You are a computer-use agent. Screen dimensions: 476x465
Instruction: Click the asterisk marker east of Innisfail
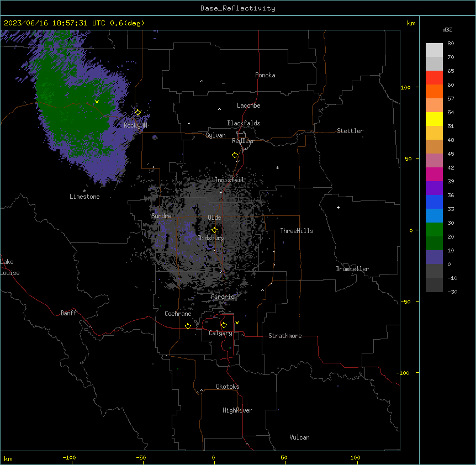pyautogui.click(x=277, y=167)
